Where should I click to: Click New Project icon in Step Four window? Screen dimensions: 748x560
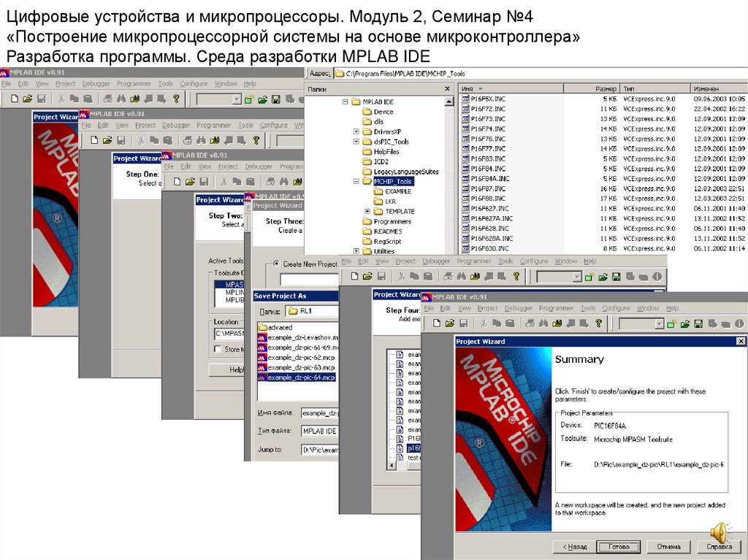pos(589,277)
